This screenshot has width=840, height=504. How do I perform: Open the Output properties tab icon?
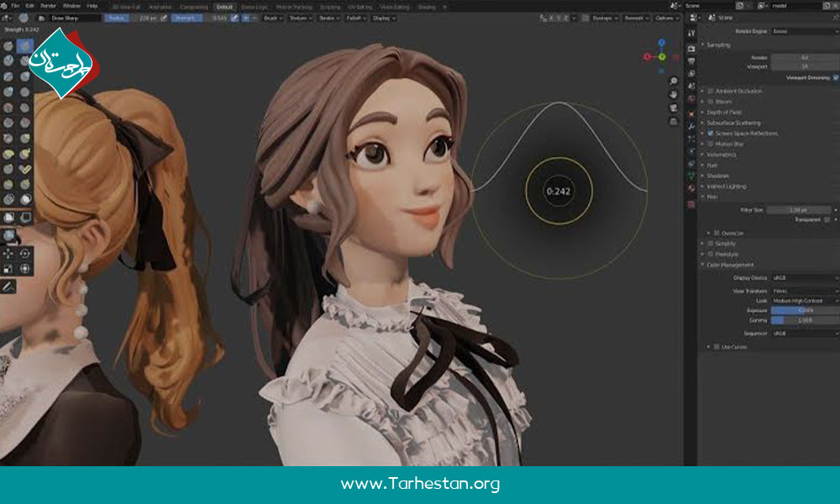point(691,61)
